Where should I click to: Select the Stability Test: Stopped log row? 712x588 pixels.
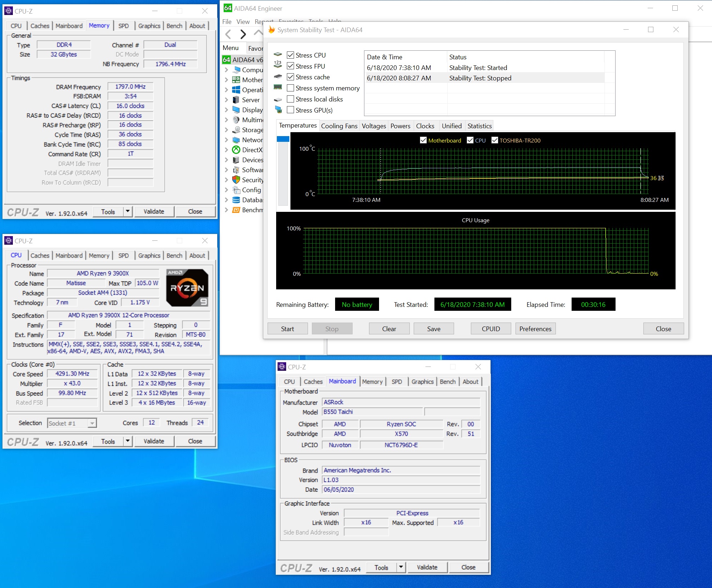pyautogui.click(x=480, y=78)
